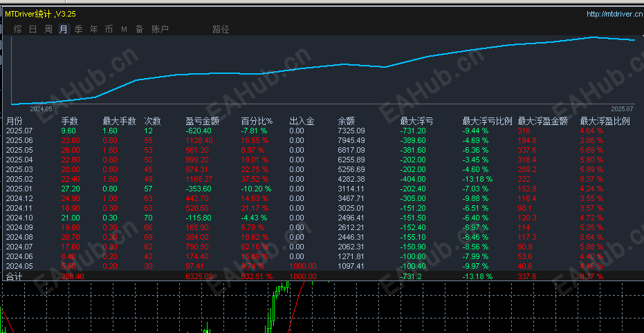Viewport: 644px width, 333px height.
Task: Click the 288.40 total lots value
Action: click(73, 276)
